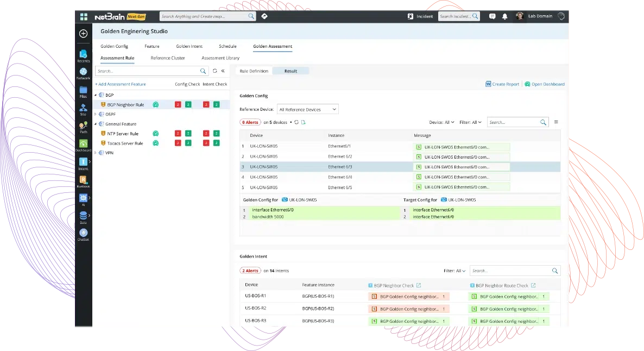This screenshot has height=351, width=644.
Task: Click Create Report
Action: tap(502, 84)
